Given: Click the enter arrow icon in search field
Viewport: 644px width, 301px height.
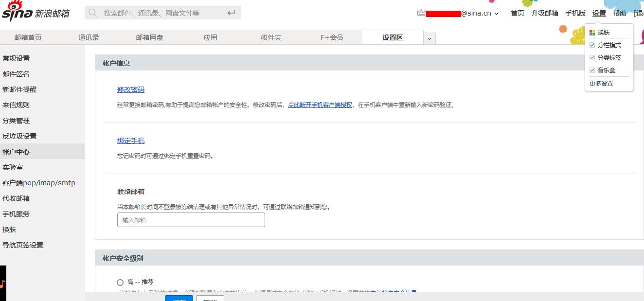Looking at the screenshot, I should pyautogui.click(x=231, y=13).
